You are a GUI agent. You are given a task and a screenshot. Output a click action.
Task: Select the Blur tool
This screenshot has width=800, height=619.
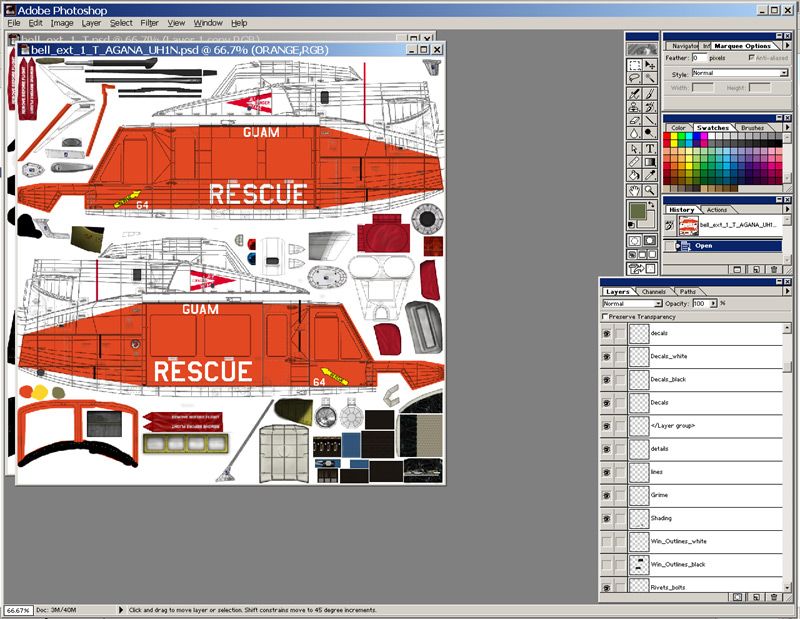click(634, 134)
